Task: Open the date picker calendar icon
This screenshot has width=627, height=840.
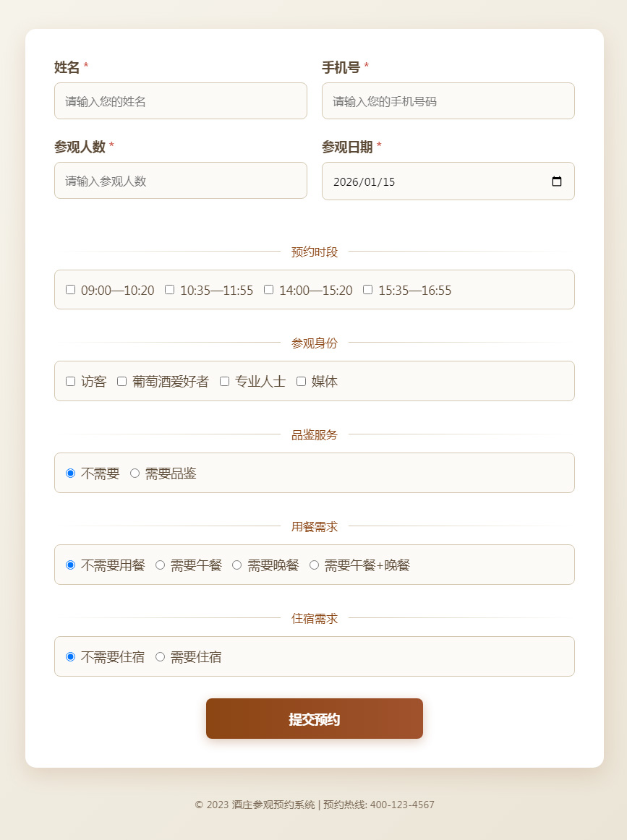Action: pos(556,182)
